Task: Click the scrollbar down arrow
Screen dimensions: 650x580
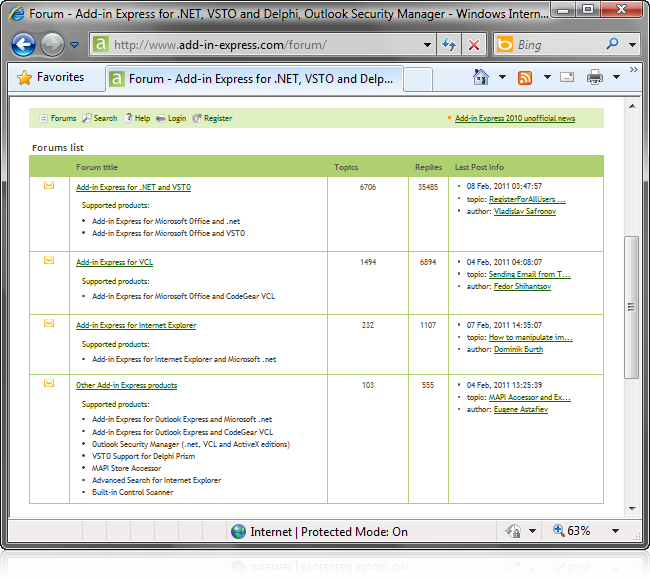Action: click(x=632, y=509)
